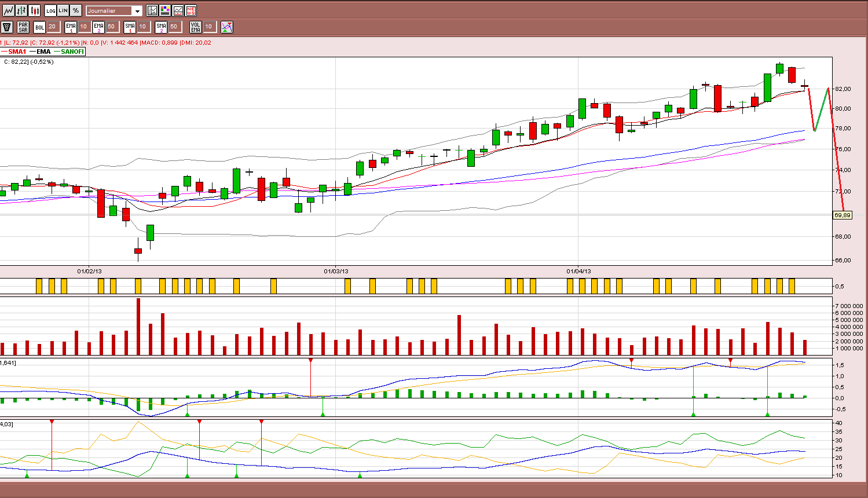Click the BOL period field showing 20
Screen dimensions: 868x498
click(x=53, y=27)
